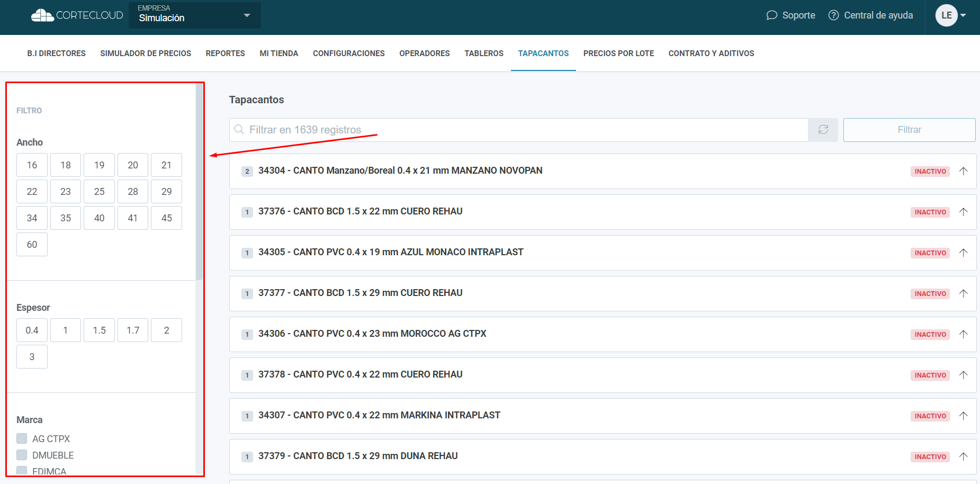Select Ancho 28 filter

[133, 192]
